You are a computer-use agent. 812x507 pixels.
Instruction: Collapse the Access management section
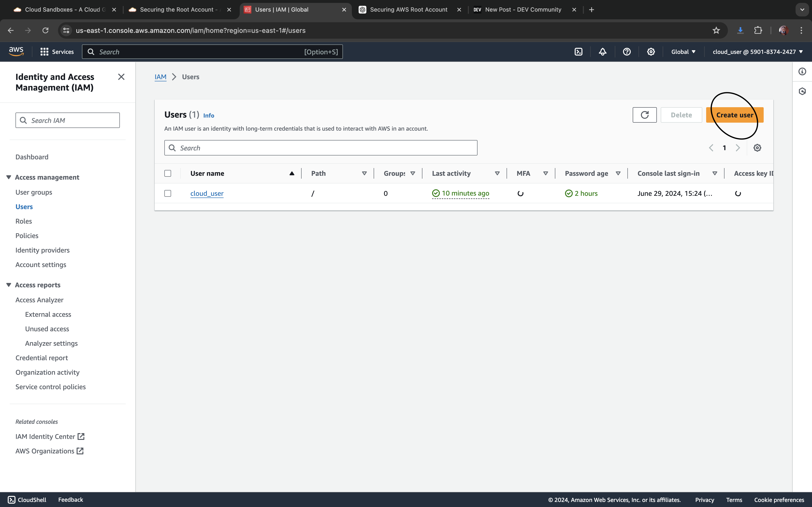pyautogui.click(x=9, y=177)
